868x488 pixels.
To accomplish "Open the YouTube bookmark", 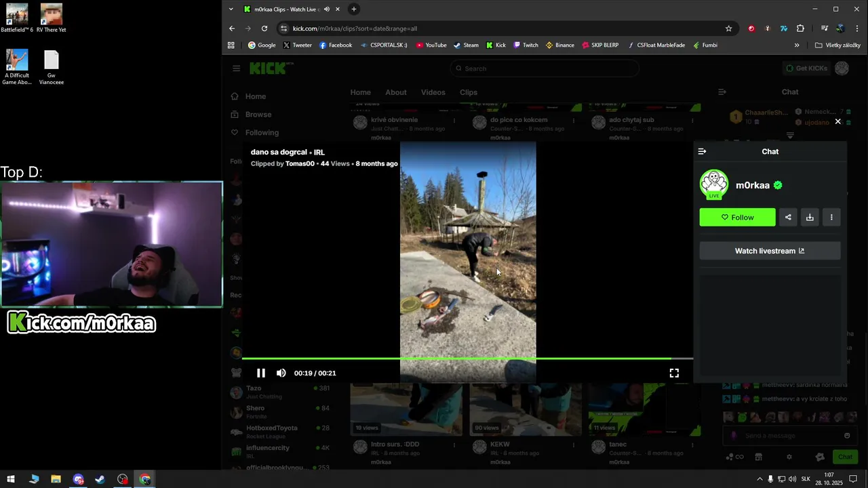I will (x=431, y=45).
